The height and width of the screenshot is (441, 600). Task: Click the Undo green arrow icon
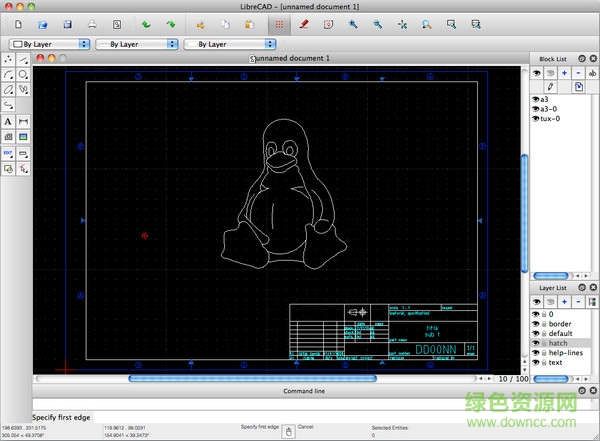[x=146, y=23]
